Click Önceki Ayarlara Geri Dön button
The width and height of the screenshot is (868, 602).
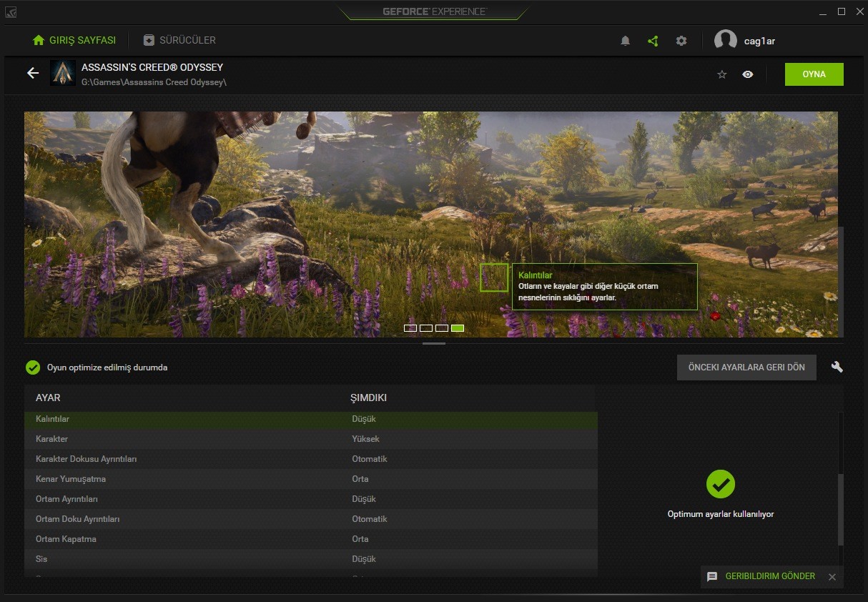(746, 367)
